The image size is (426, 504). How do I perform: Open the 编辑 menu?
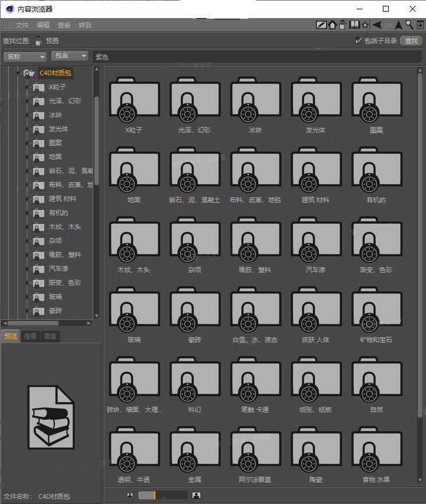pos(43,24)
